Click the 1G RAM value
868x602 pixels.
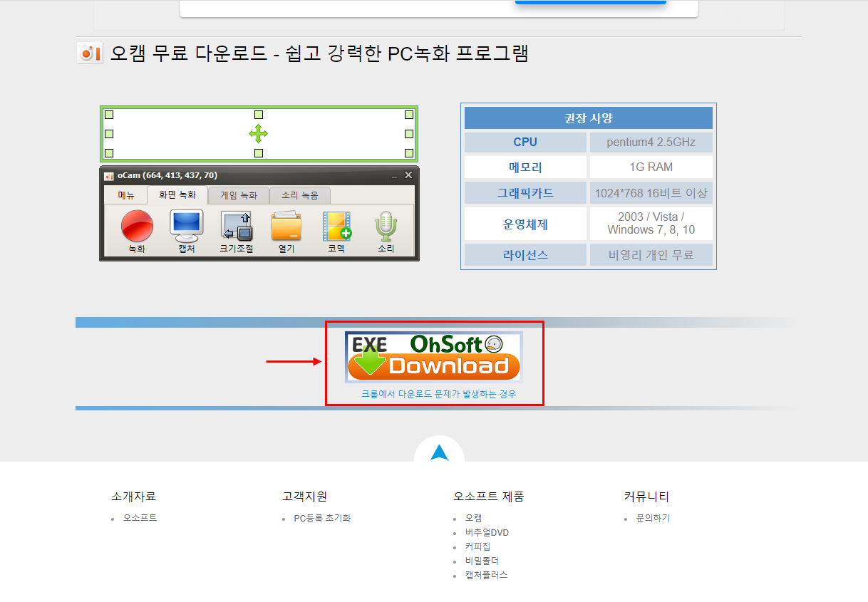click(651, 167)
